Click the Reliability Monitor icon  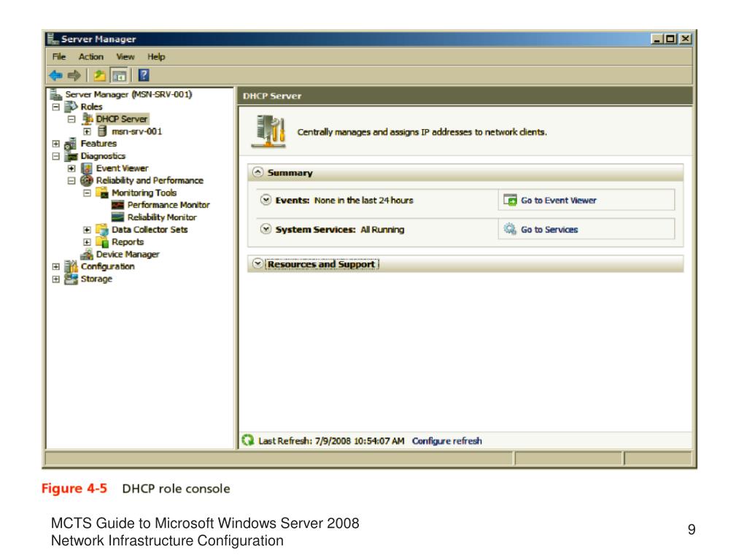117,217
